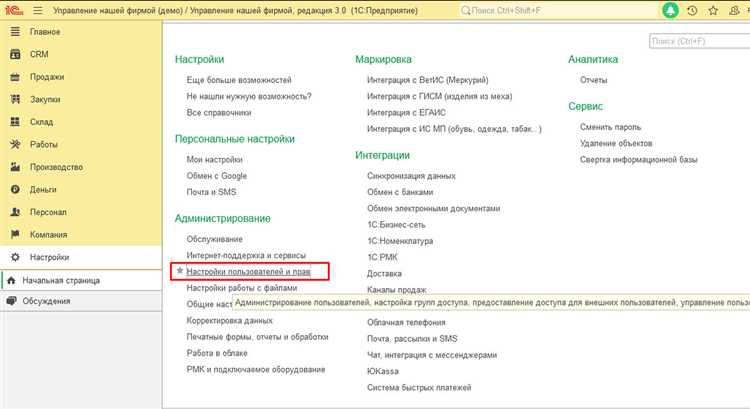Open Обмен с банками link
Screen dimensions: 750x409
coord(400,192)
